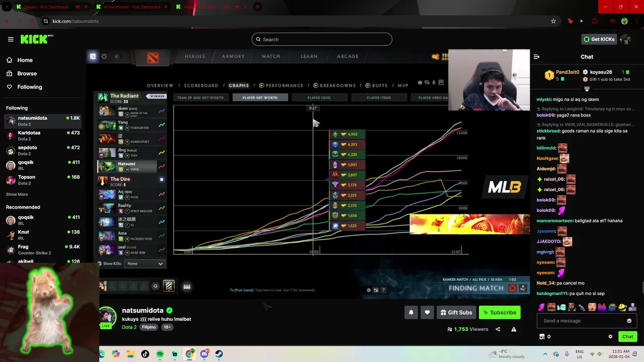Image resolution: width=644 pixels, height=362 pixels.
Task: Click Show More under Following
Action: (17, 194)
